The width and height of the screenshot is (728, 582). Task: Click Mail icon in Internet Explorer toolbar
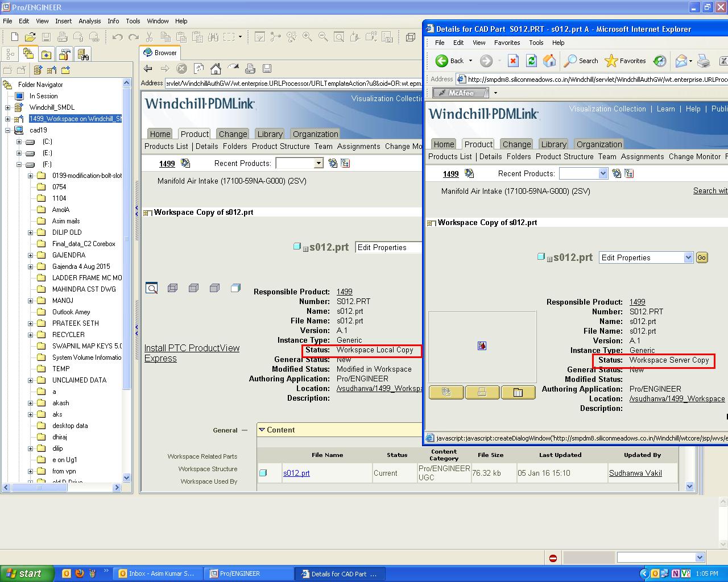[x=681, y=61]
